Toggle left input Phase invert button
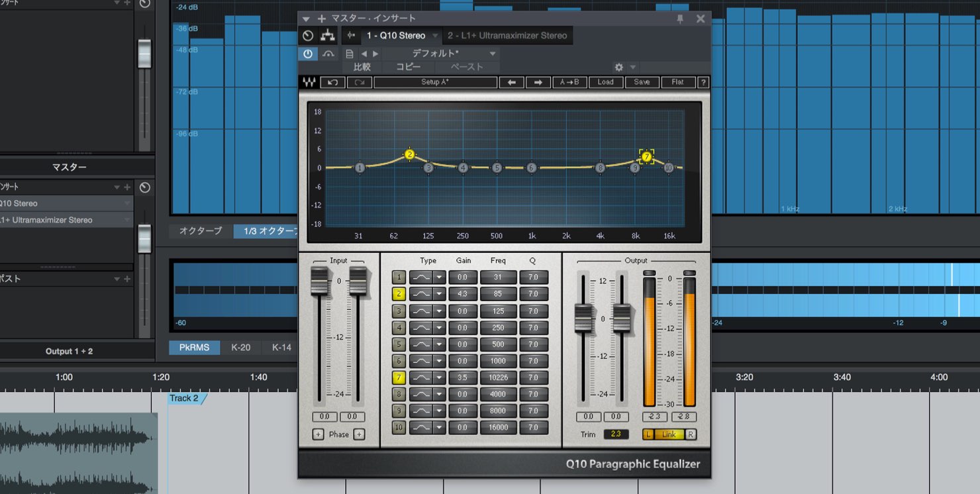 [318, 434]
